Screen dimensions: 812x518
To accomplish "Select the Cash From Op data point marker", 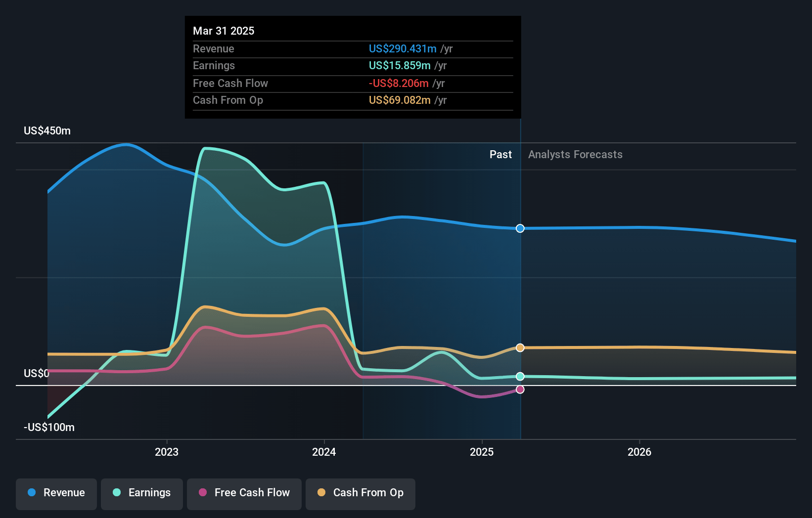I will point(520,348).
